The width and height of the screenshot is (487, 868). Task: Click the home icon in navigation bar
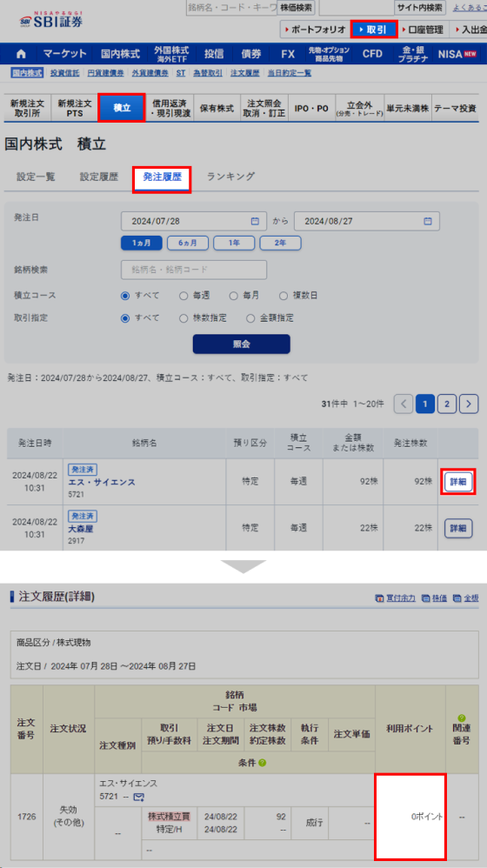point(21,54)
